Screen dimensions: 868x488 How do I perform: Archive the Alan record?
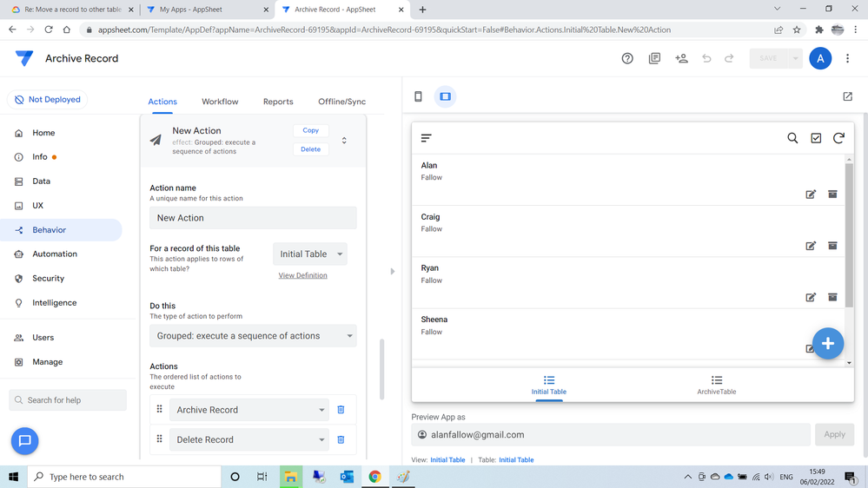pos(832,195)
